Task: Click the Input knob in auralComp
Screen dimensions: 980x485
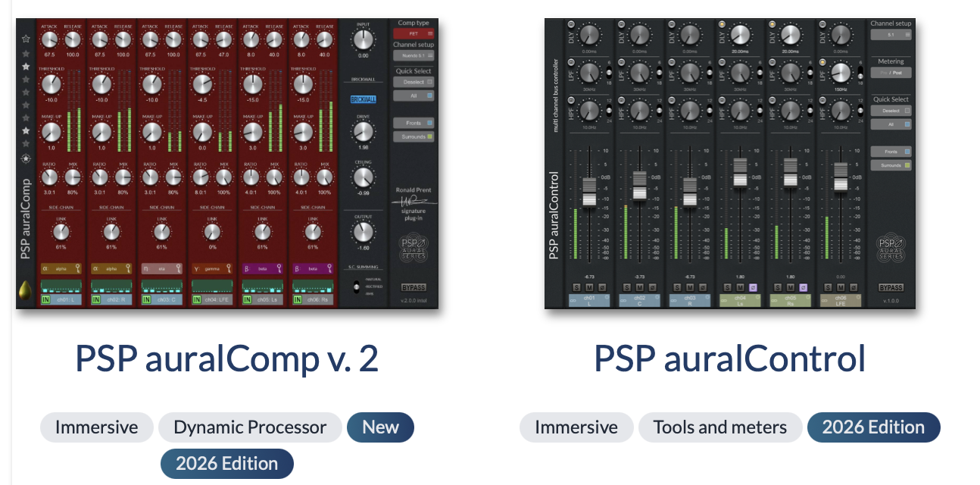Action: 364,39
